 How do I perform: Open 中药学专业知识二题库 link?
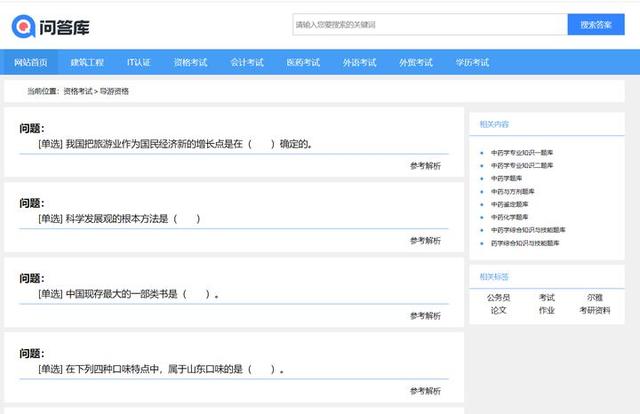(522, 165)
